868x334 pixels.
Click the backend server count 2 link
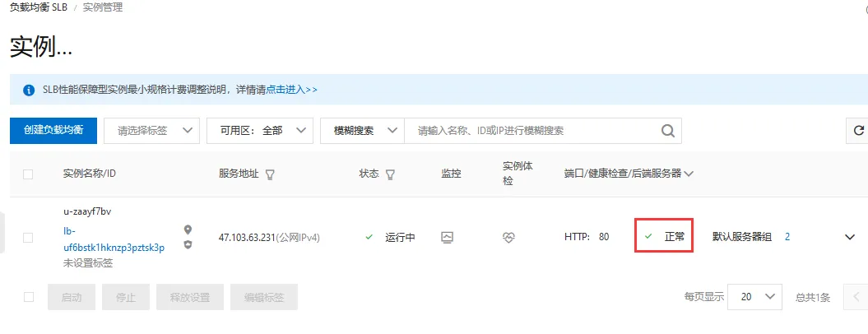pyautogui.click(x=787, y=237)
